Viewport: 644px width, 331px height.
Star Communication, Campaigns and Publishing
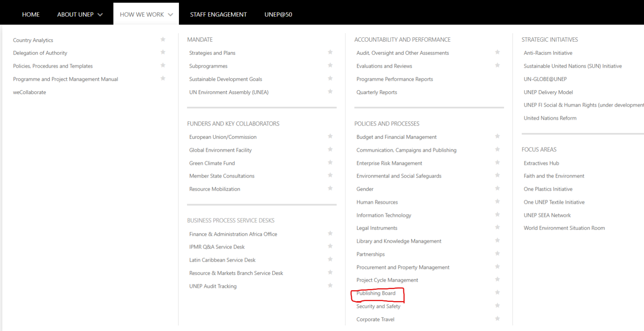coord(497,149)
